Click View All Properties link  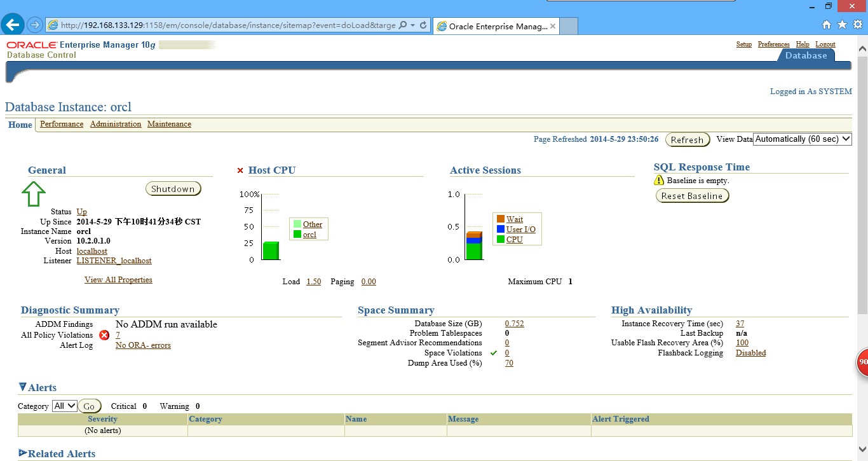118,280
